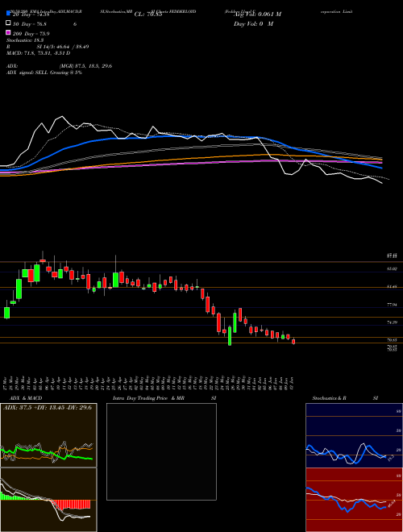Select the '200 Day = 75.9' label
This screenshot has height=532, width=403.
coord(31,34)
